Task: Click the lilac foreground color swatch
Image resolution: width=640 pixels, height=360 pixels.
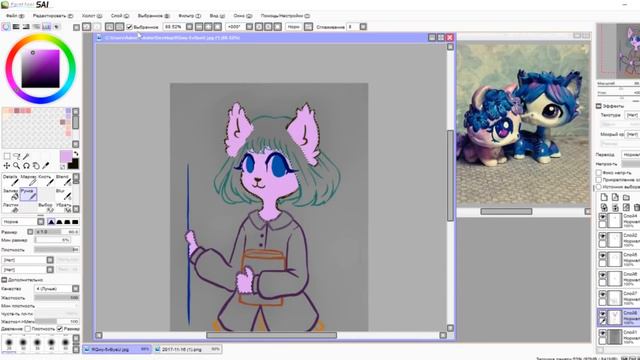Action: click(66, 157)
